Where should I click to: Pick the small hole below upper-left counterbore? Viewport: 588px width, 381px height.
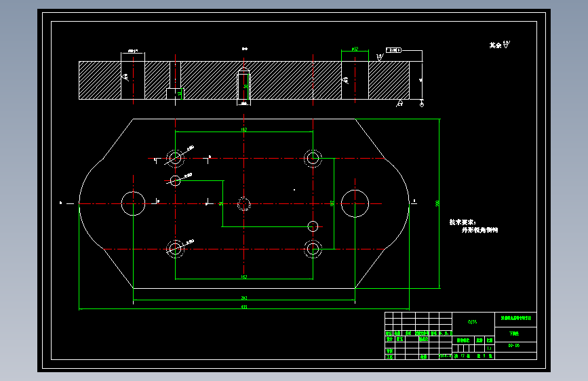(x=175, y=181)
